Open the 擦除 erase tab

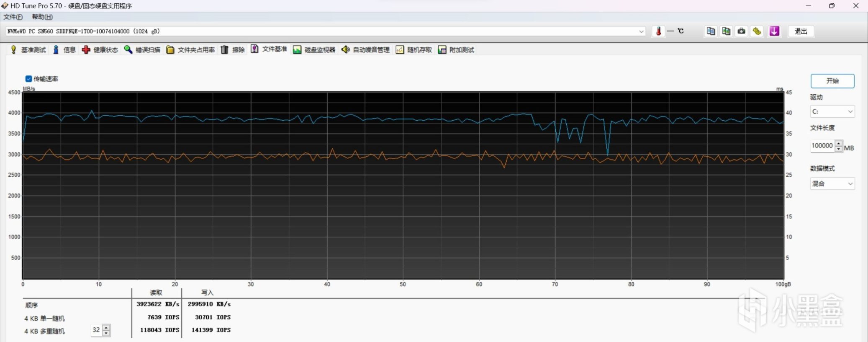(233, 50)
